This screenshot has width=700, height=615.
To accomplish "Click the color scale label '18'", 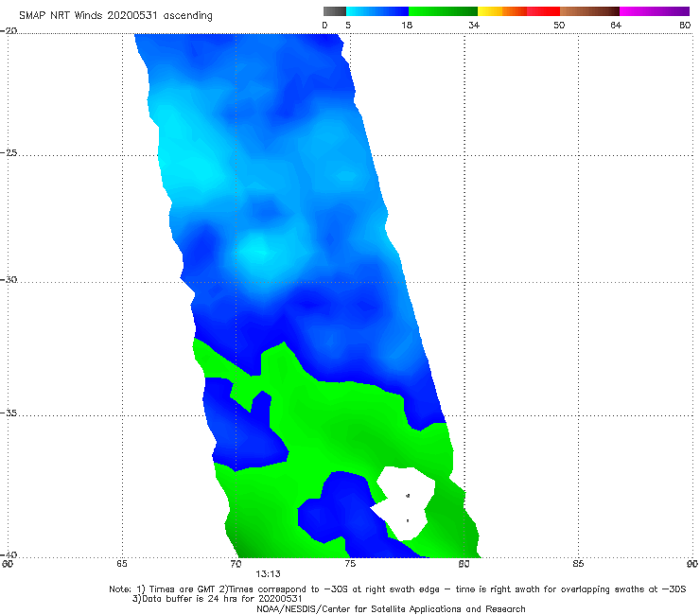I will tap(407, 26).
